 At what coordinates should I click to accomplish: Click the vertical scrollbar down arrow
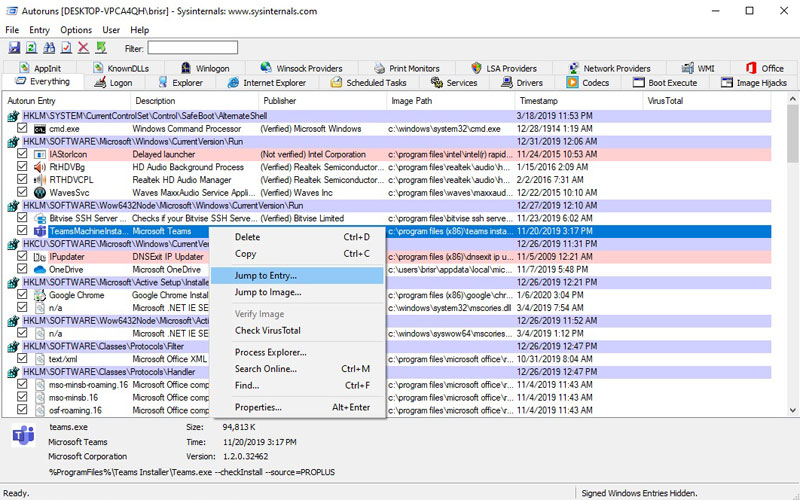pyautogui.click(x=793, y=410)
